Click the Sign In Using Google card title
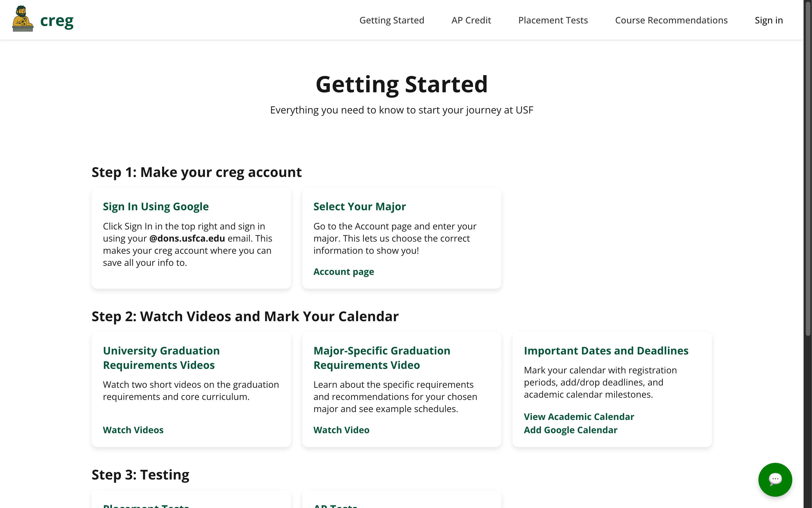 (156, 206)
